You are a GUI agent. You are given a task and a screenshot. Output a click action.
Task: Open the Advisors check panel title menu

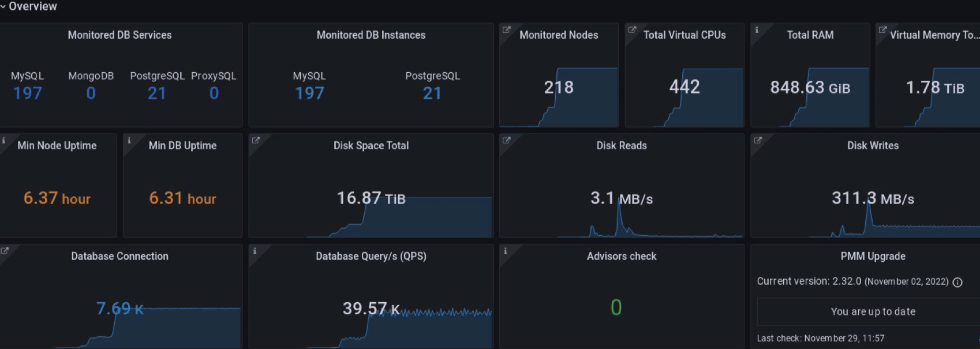(x=622, y=256)
